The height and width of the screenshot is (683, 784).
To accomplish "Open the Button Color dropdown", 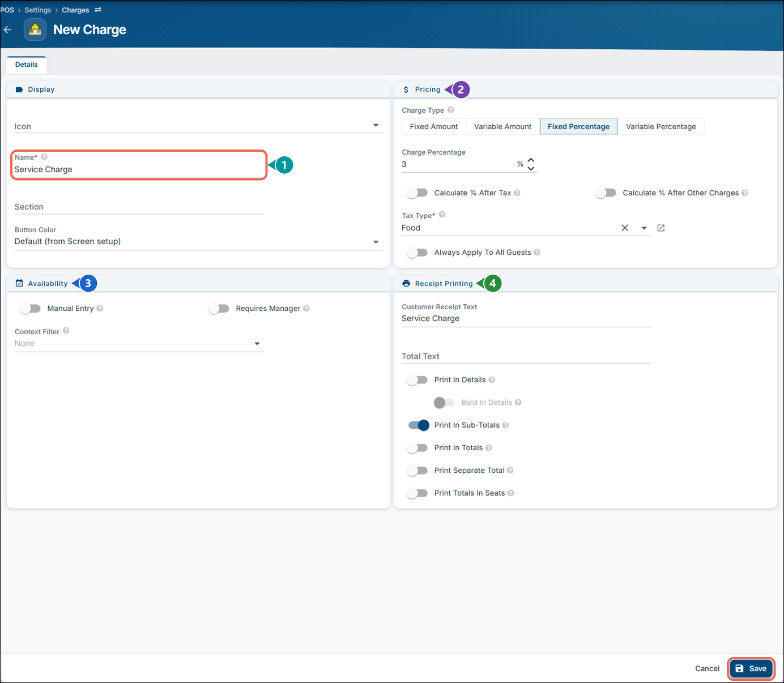I will 198,241.
